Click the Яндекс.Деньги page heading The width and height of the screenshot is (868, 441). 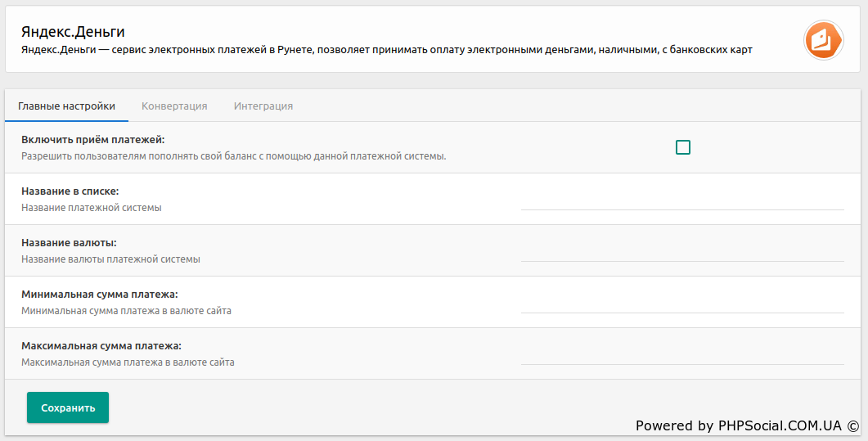tap(73, 32)
